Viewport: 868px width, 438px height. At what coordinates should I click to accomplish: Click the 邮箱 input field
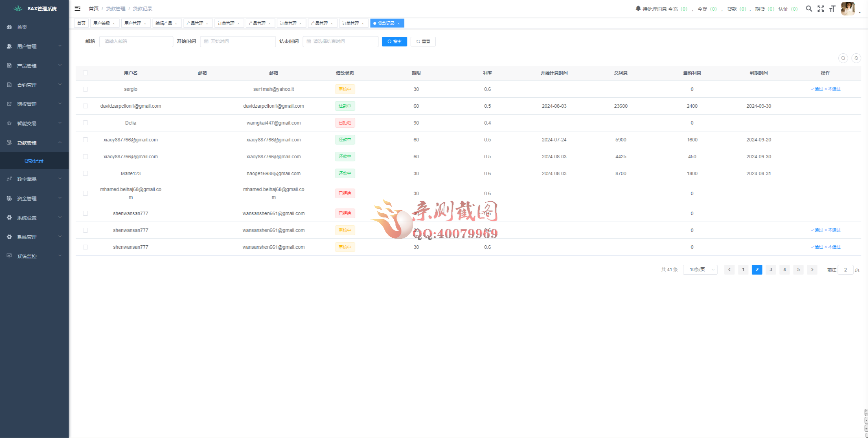[x=136, y=41]
